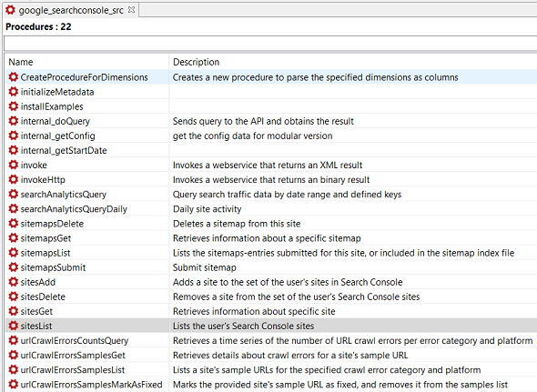The height and width of the screenshot is (392, 537).
Task: Select the sitesList procedure name
Action: point(36,326)
